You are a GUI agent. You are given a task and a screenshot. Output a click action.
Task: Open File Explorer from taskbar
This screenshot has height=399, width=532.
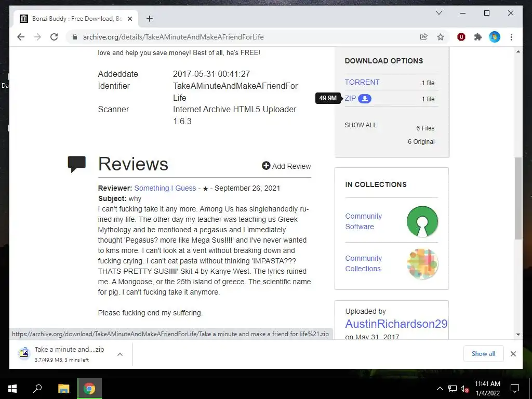coord(63,389)
